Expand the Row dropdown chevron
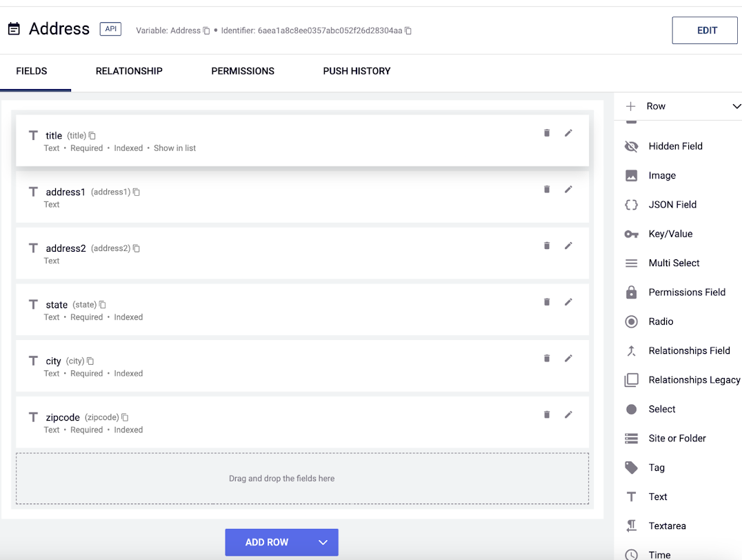 (736, 106)
